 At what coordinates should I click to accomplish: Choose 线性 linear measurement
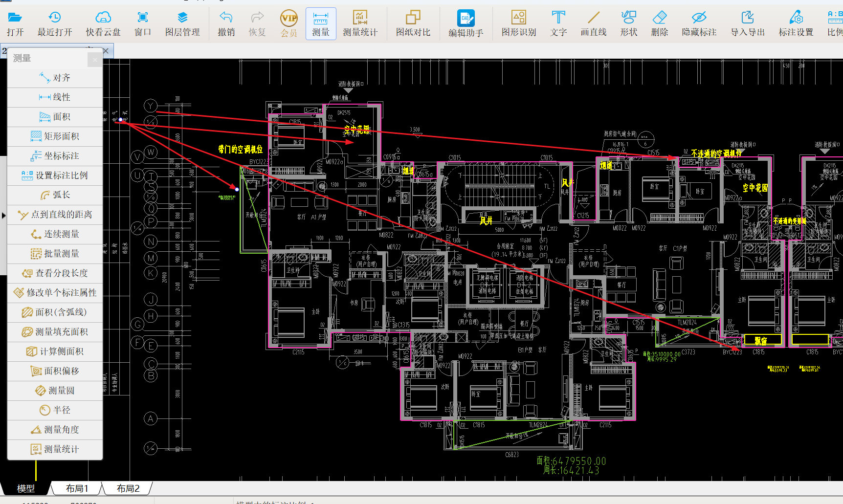(55, 97)
